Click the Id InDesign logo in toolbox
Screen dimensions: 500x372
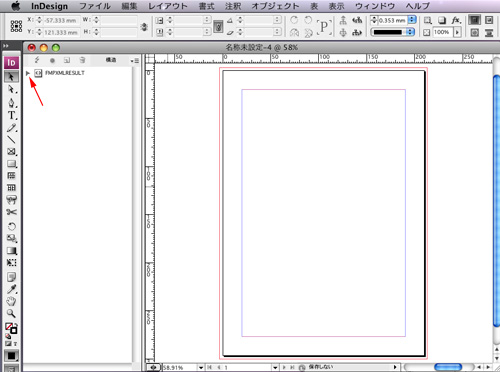[x=11, y=63]
